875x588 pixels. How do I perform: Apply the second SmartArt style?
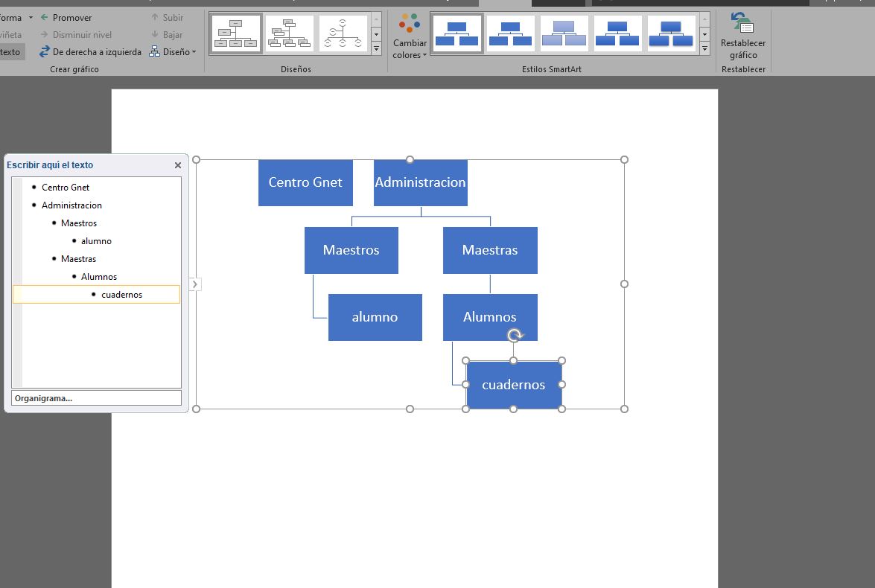pyautogui.click(x=510, y=33)
